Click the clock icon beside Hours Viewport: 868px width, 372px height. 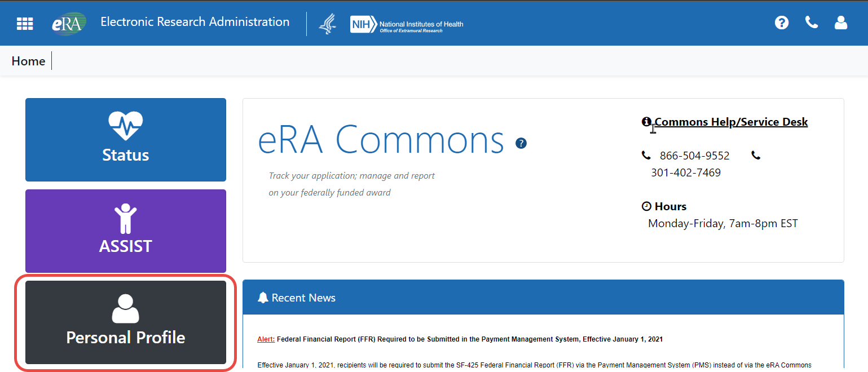click(x=646, y=206)
